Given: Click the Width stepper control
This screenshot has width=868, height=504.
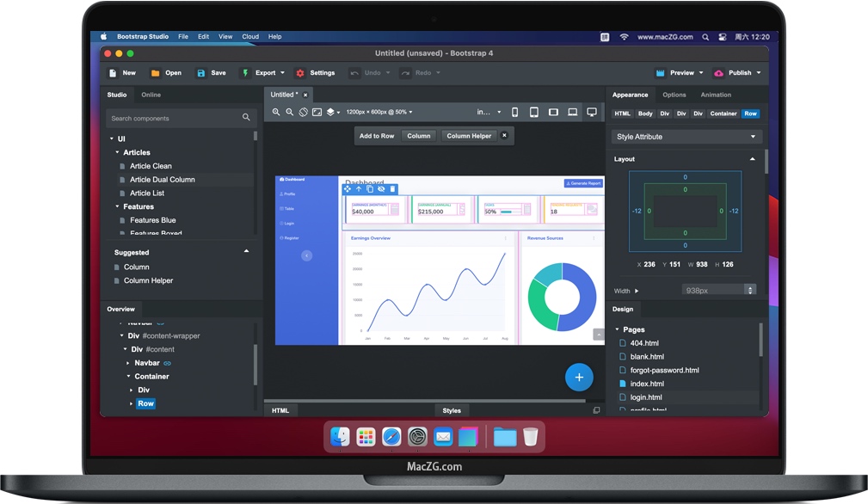Looking at the screenshot, I should click(750, 291).
